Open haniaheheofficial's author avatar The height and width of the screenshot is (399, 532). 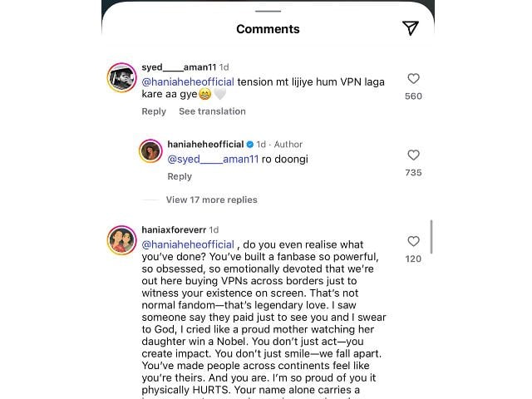click(x=150, y=151)
